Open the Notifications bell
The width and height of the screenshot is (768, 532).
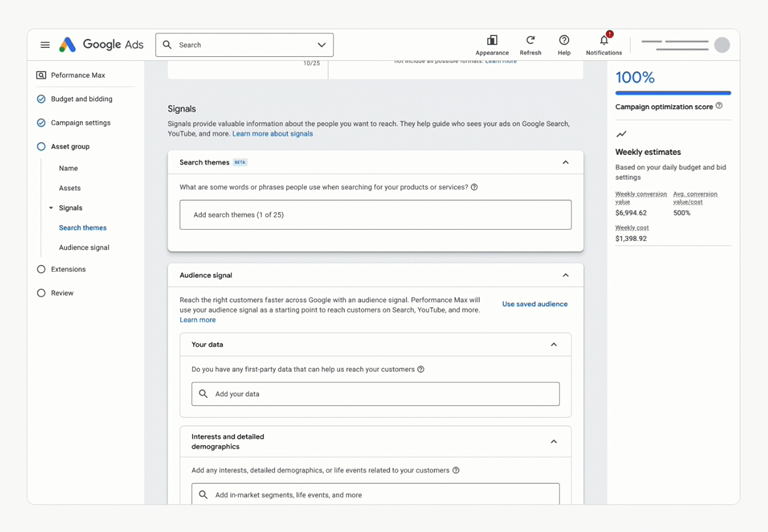pos(604,41)
